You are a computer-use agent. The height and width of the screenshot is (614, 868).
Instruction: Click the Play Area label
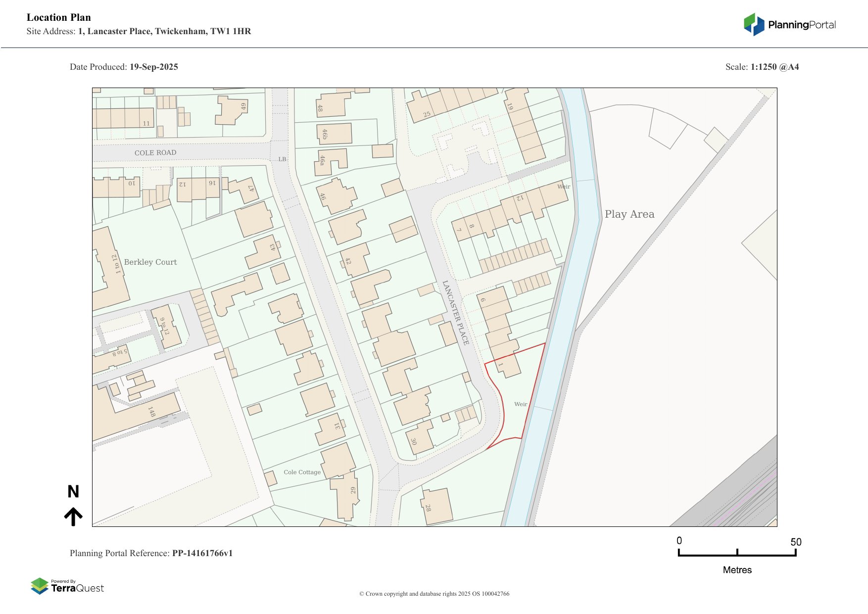click(x=629, y=214)
